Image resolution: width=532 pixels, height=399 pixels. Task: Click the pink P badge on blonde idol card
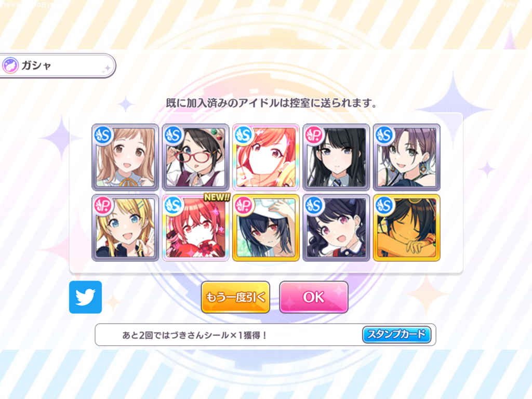(x=103, y=205)
